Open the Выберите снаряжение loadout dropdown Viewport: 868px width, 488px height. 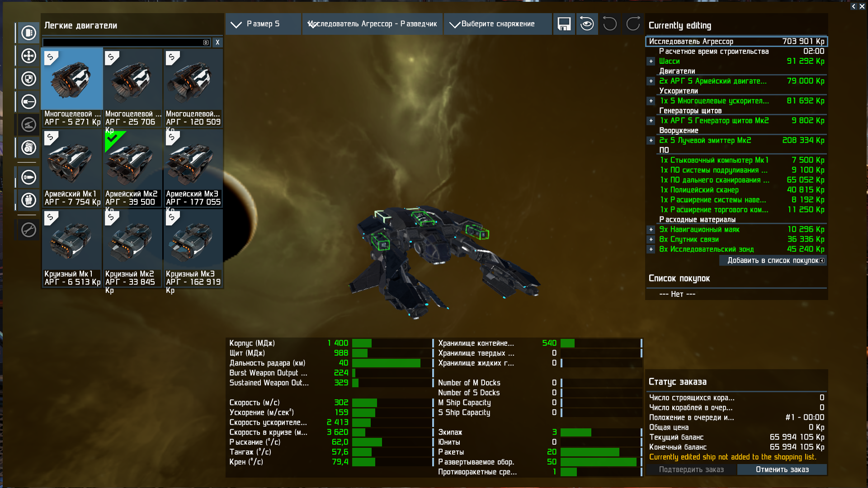(x=497, y=24)
